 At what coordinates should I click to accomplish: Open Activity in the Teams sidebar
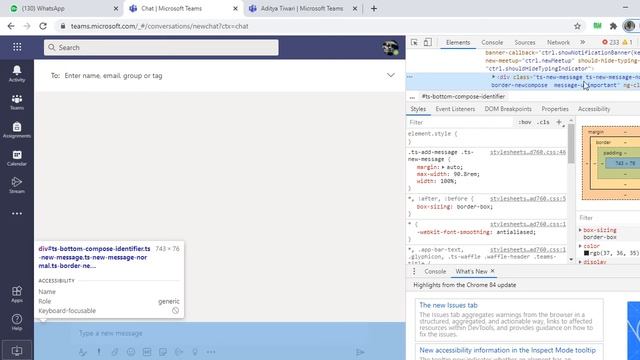coord(17,73)
